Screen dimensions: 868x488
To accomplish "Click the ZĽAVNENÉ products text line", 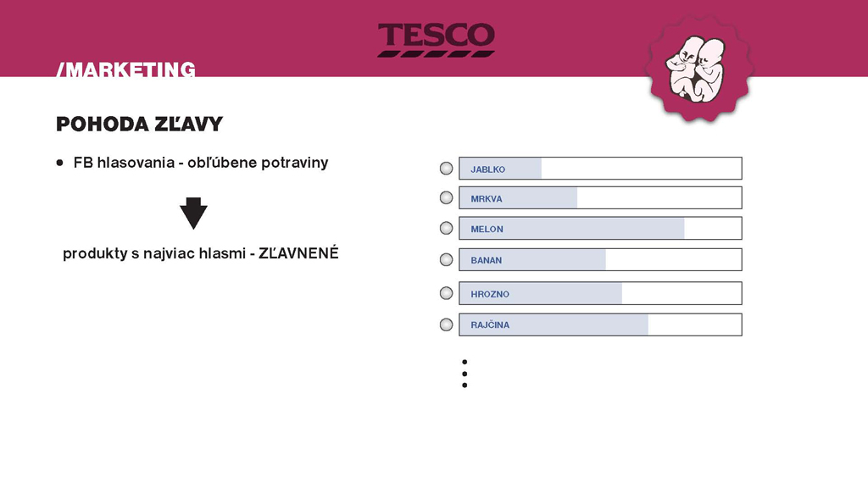I will point(201,253).
